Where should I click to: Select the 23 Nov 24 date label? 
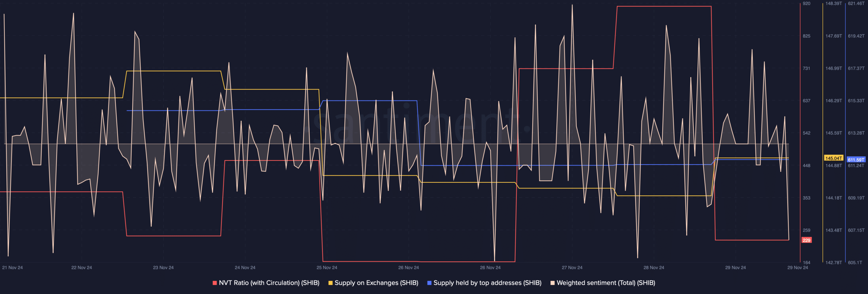point(163,268)
